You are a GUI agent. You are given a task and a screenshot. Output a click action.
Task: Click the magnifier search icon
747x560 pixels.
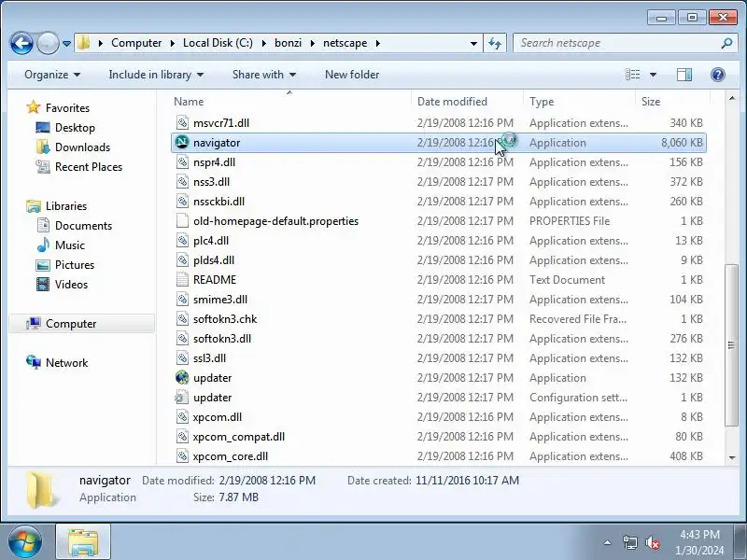pyautogui.click(x=726, y=43)
